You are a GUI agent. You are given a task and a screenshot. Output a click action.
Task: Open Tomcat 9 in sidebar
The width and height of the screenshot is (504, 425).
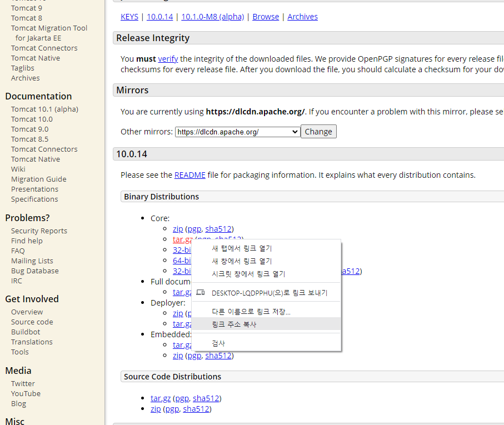[x=26, y=8]
